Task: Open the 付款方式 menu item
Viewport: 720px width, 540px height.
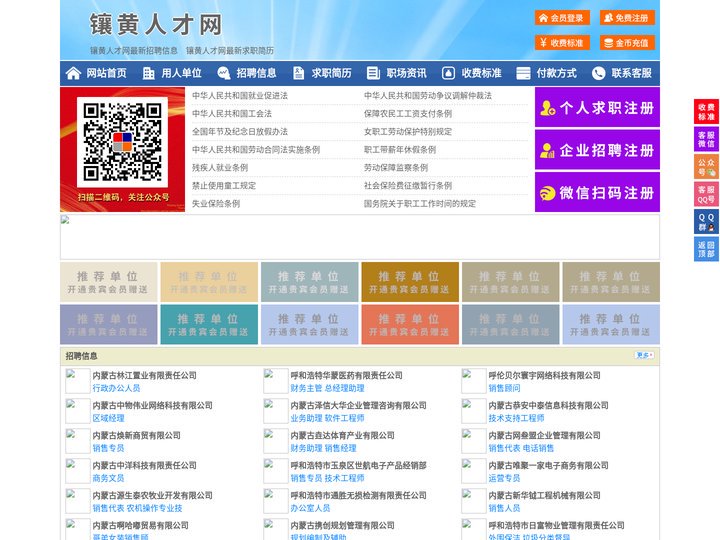Action: (557, 73)
